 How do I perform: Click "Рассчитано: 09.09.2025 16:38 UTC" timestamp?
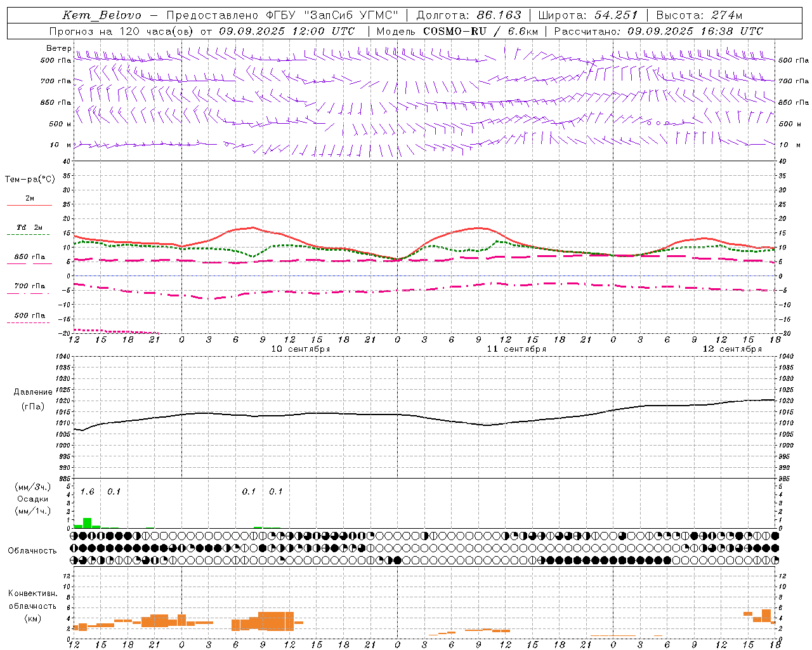coord(658,31)
